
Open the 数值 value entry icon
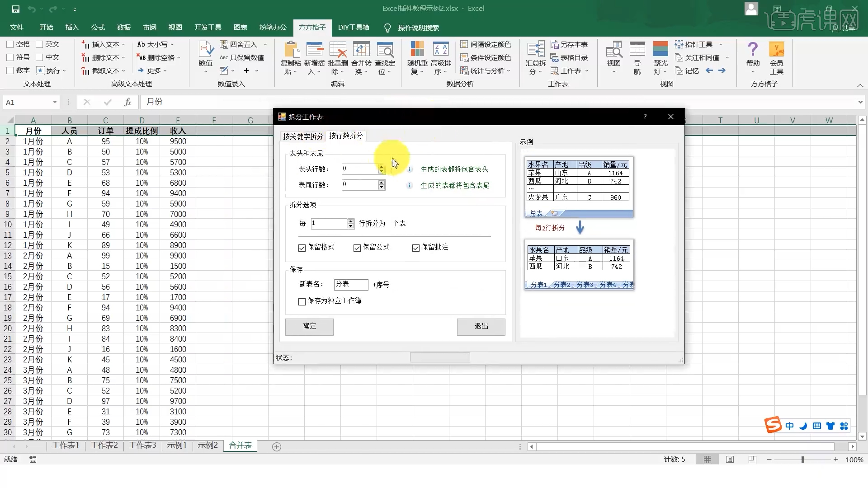click(206, 49)
